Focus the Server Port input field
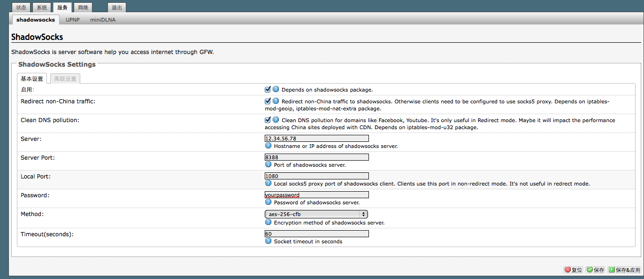 pos(317,157)
